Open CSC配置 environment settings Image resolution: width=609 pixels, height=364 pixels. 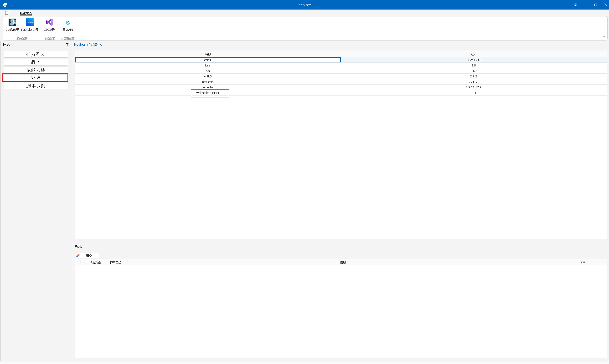(x=49, y=25)
